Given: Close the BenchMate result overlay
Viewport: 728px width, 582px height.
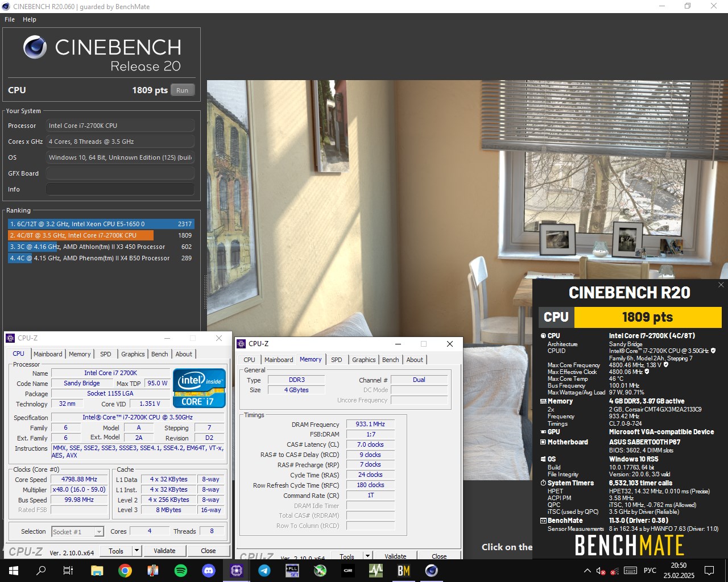Looking at the screenshot, I should (721, 285).
